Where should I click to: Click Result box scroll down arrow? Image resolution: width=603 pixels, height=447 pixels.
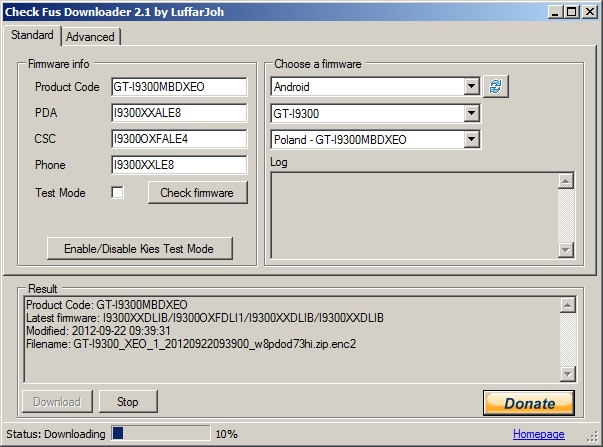(x=568, y=374)
